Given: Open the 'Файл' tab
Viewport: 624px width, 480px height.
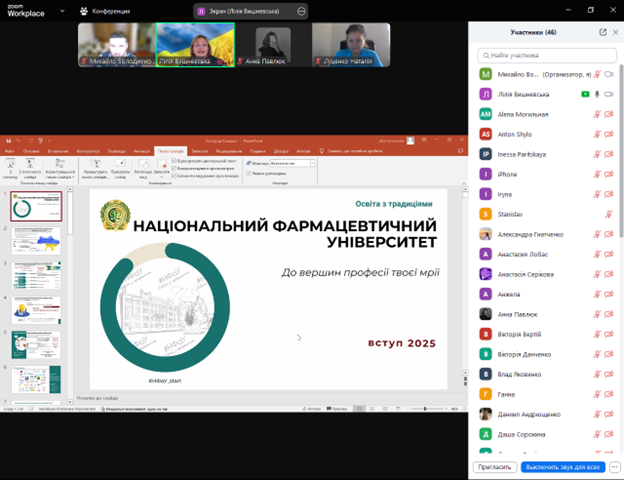Looking at the screenshot, I should click(10, 151).
